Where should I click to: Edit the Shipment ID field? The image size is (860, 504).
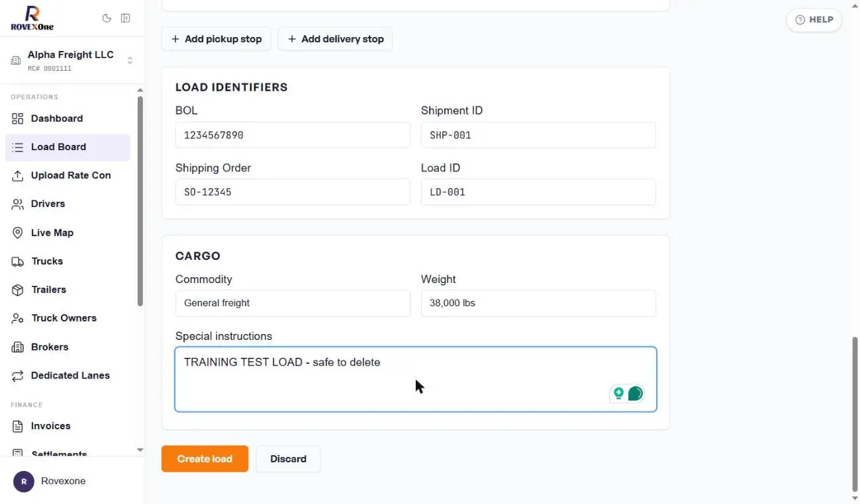tap(538, 135)
